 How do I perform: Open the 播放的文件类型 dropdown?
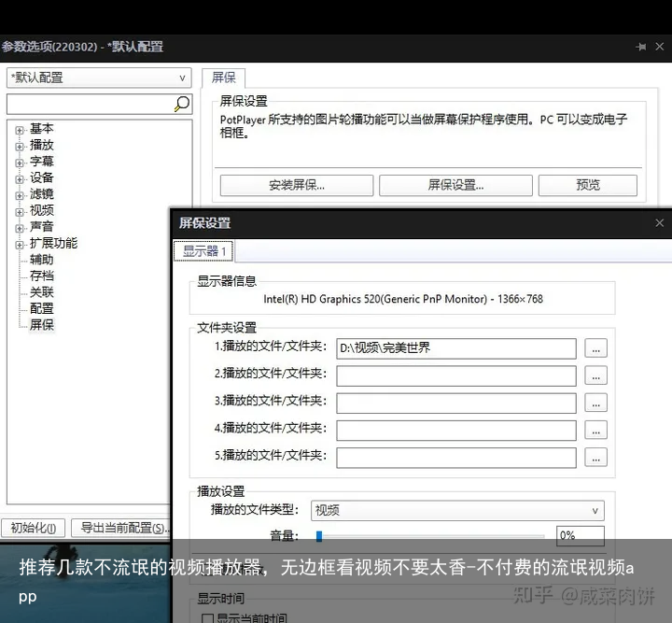click(457, 511)
